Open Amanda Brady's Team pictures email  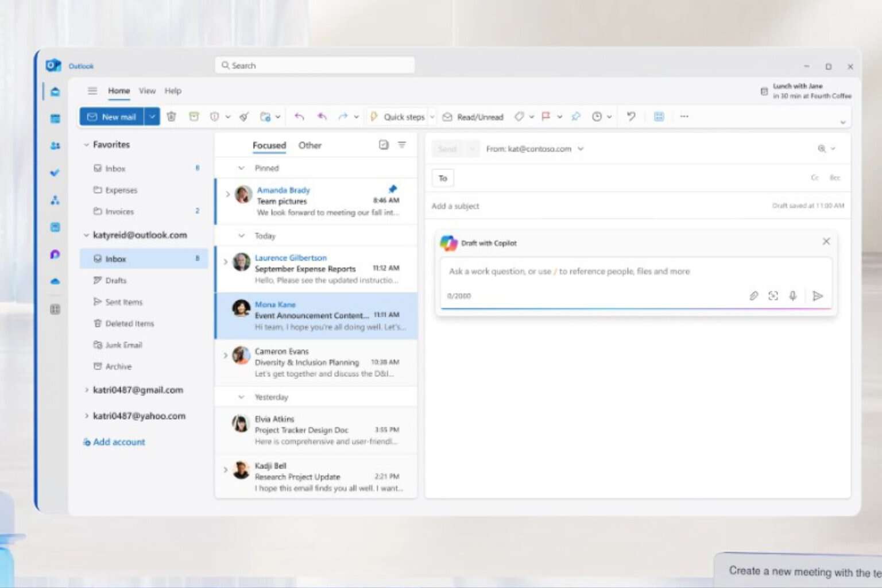[316, 201]
